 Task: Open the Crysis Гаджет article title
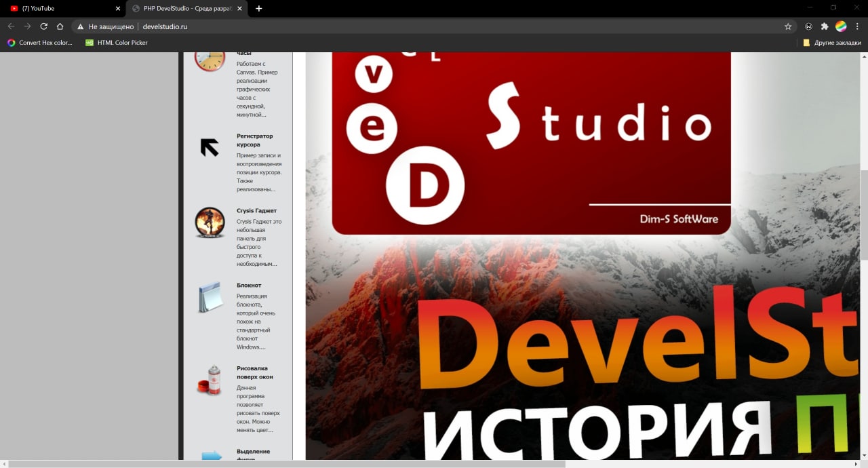(x=256, y=211)
